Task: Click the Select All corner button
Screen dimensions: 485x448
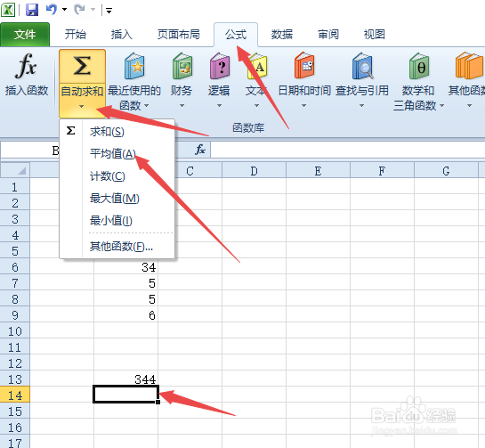Action: coord(15,170)
